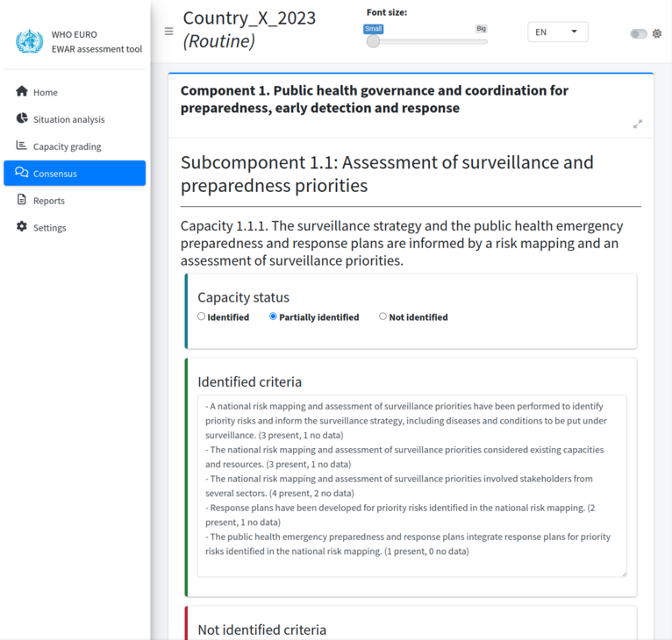The image size is (672, 640).
Task: Toggle the dark mode switch
Action: click(x=639, y=34)
